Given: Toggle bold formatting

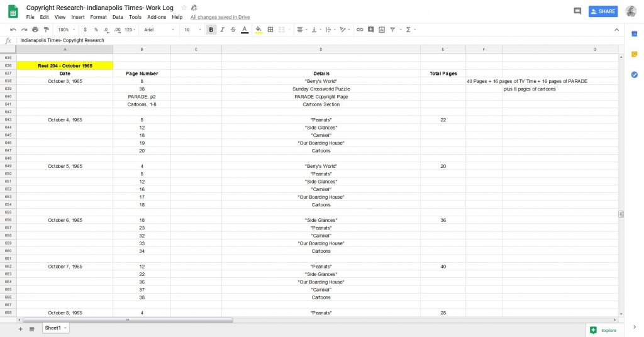Looking at the screenshot, I should point(211,30).
